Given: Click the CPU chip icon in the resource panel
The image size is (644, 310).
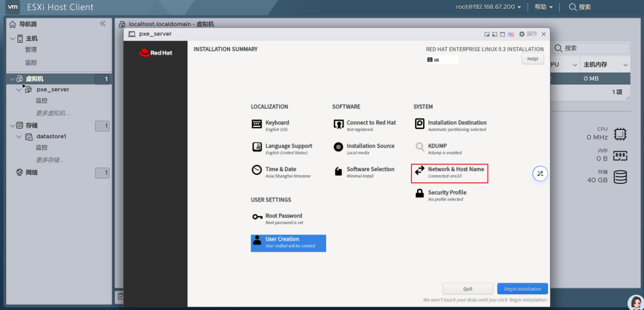Looking at the screenshot, I should point(620,133).
